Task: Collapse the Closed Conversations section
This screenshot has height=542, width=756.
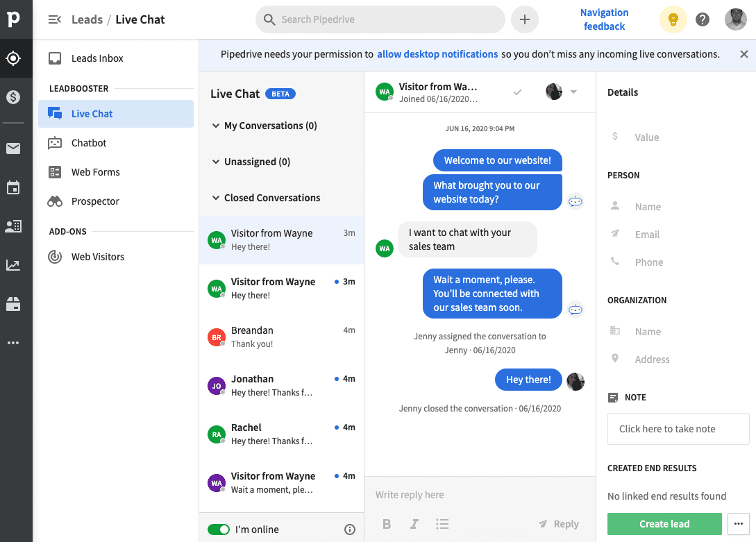Action: 215,198
